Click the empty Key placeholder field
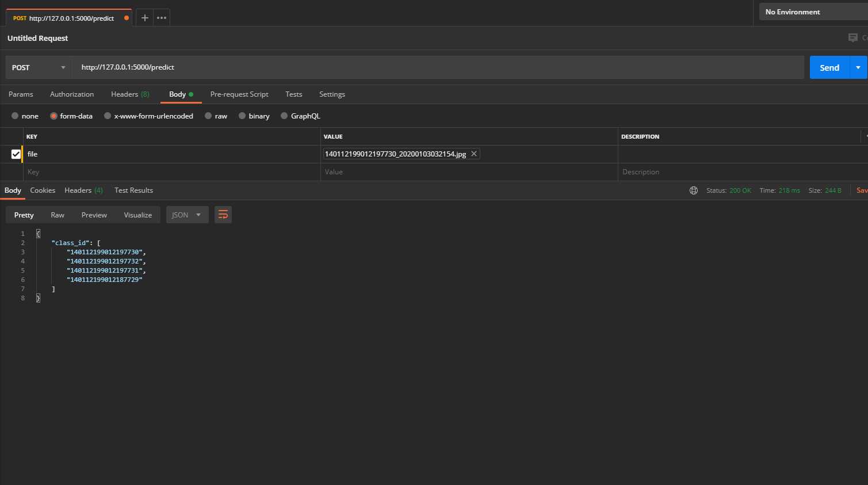 tap(171, 172)
